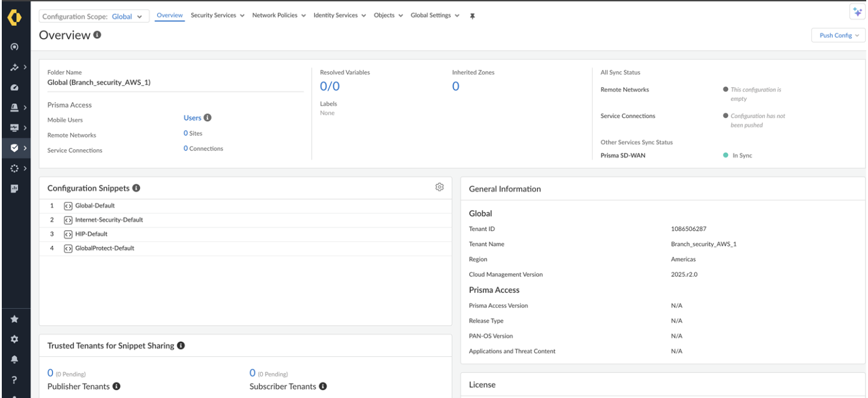Screen dimensions: 868x398
Task: Switch to the Overview tab
Action: [x=169, y=16]
